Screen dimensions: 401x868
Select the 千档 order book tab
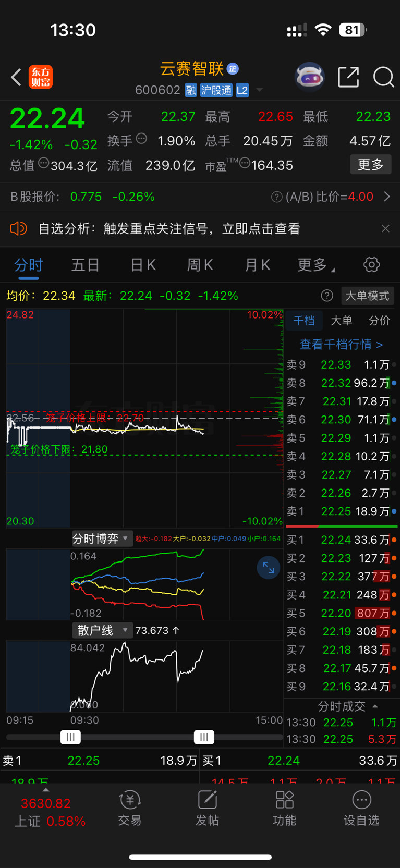coord(304,321)
